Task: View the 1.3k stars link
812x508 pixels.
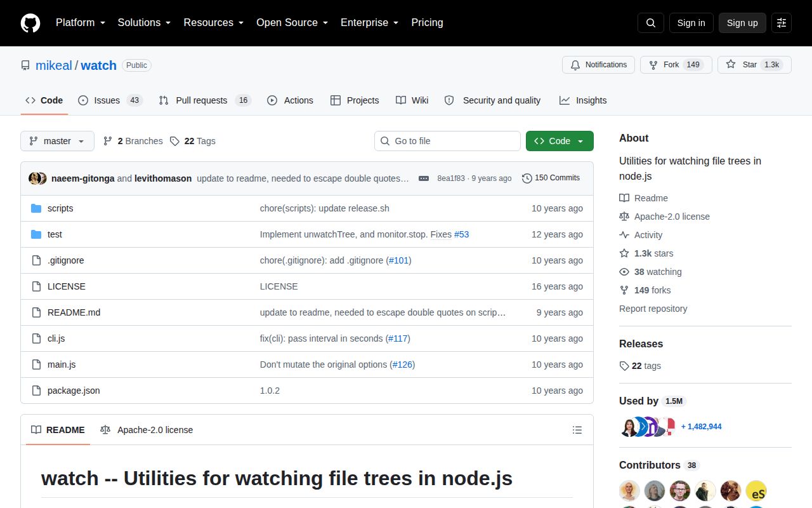Action: tap(646, 253)
